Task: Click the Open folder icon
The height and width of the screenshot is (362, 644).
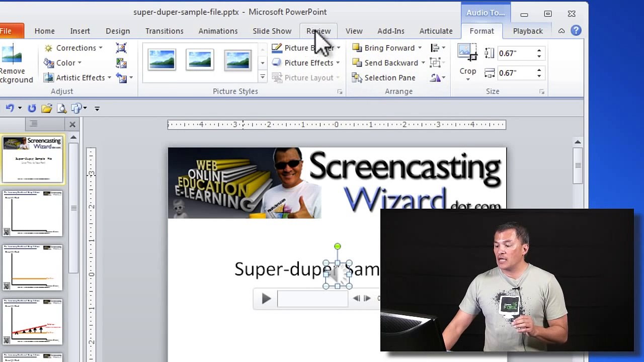Action: [x=47, y=108]
